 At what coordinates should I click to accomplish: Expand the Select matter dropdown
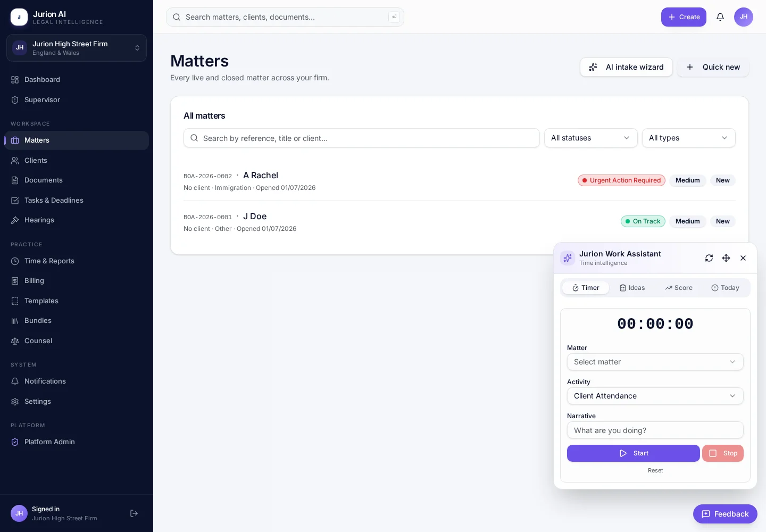click(655, 362)
